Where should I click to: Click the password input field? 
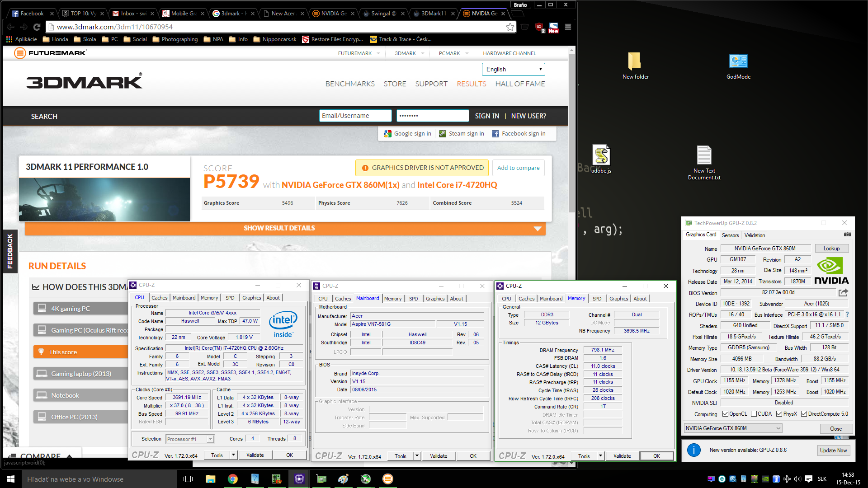(x=433, y=116)
